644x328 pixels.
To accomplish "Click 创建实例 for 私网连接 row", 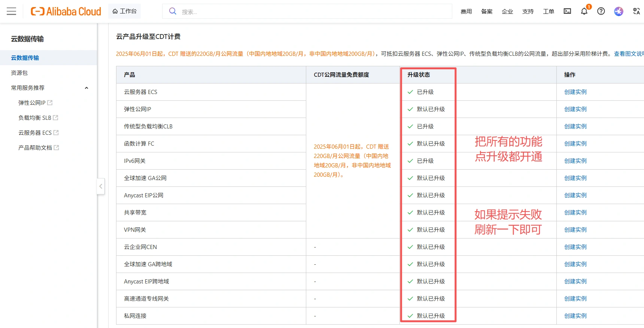I will (x=575, y=316).
